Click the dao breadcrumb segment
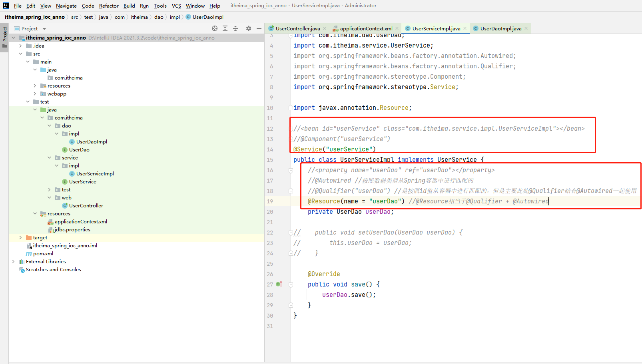The width and height of the screenshot is (642, 364). click(159, 17)
